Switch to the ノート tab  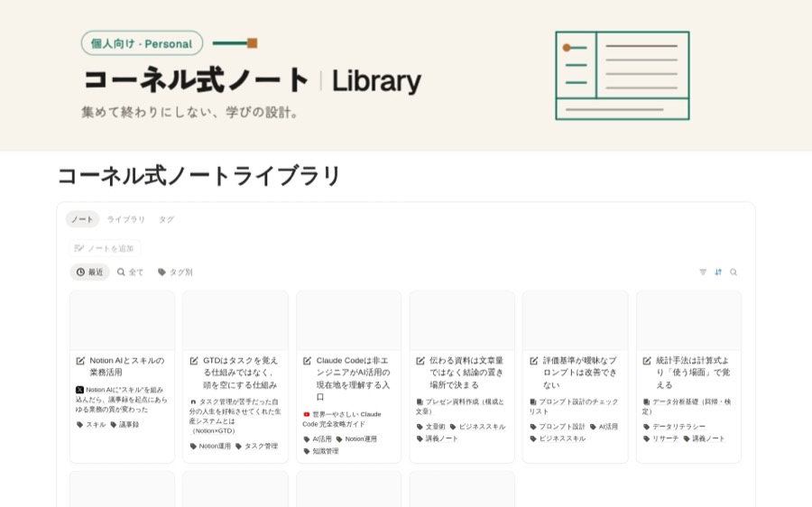pyautogui.click(x=82, y=219)
